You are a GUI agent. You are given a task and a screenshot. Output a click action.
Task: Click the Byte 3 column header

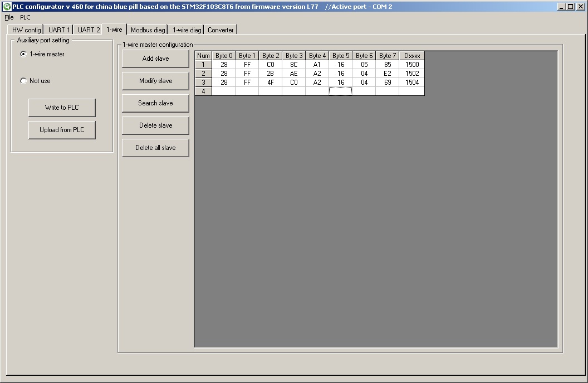click(293, 56)
